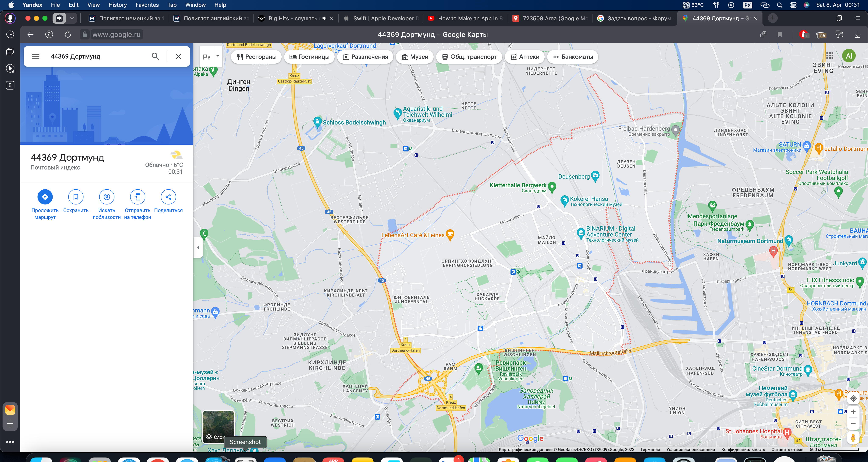Switch to Swift | Apple Developer tab
Screen dimensions: 868x462
[381, 18]
